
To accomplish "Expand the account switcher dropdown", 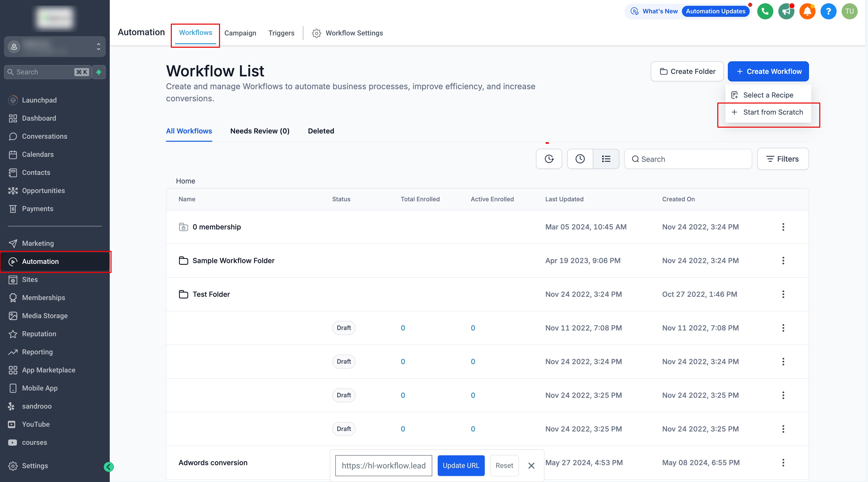I will point(98,46).
